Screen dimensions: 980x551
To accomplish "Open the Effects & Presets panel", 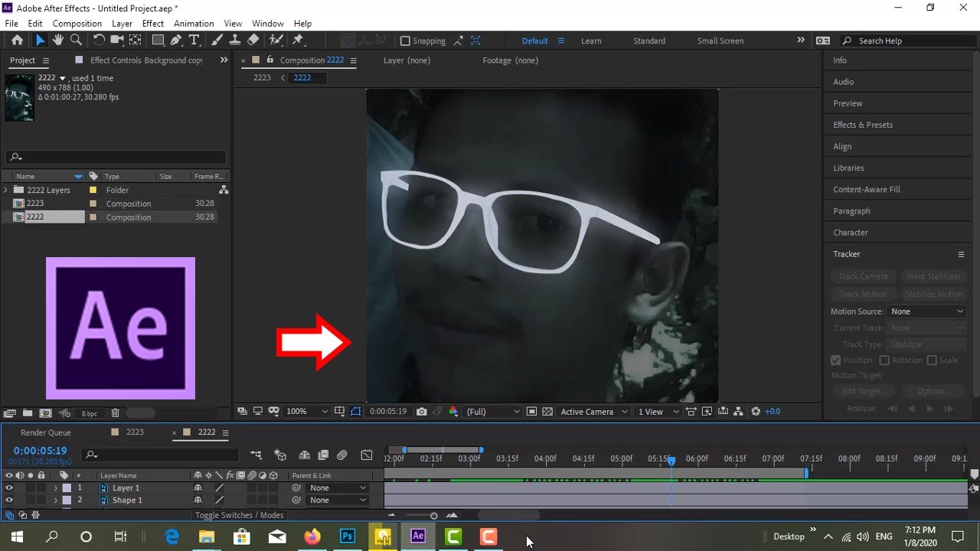I will pyautogui.click(x=863, y=125).
